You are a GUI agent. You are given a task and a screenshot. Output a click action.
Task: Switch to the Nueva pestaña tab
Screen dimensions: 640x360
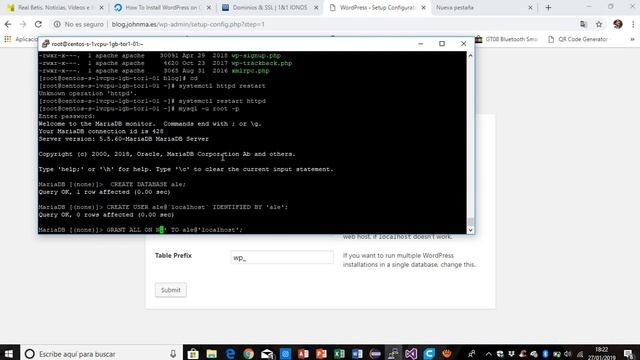point(484,8)
